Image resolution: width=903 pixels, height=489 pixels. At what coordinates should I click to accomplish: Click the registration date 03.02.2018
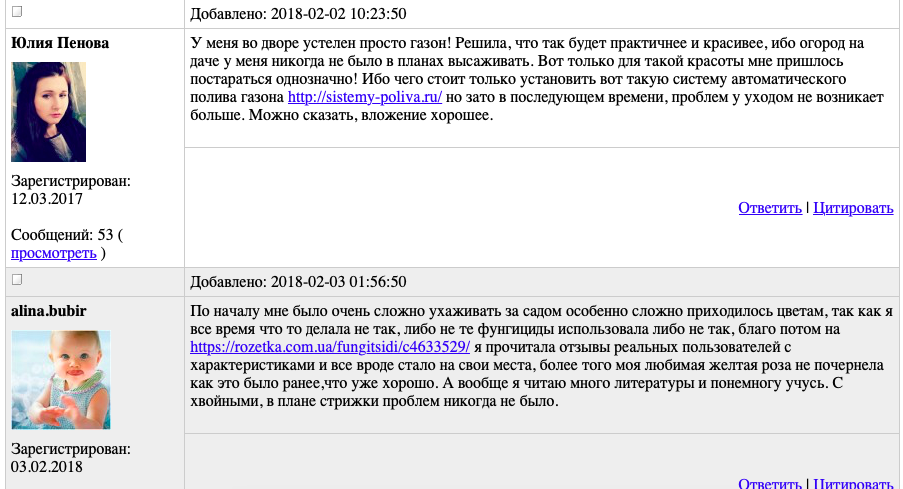click(47, 467)
